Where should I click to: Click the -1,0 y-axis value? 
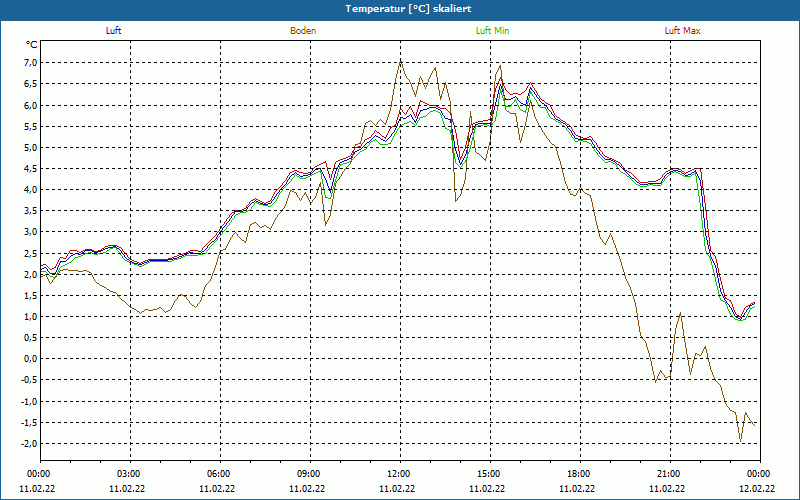pos(30,402)
